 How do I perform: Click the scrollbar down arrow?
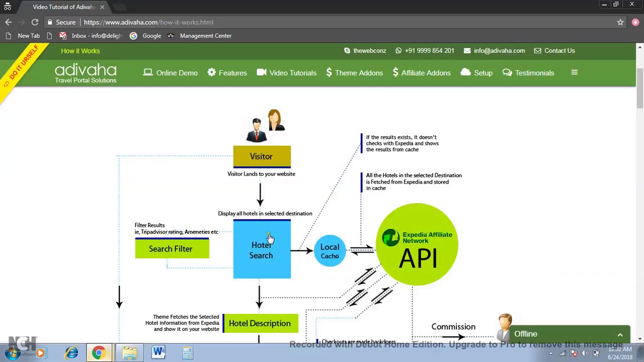click(639, 339)
